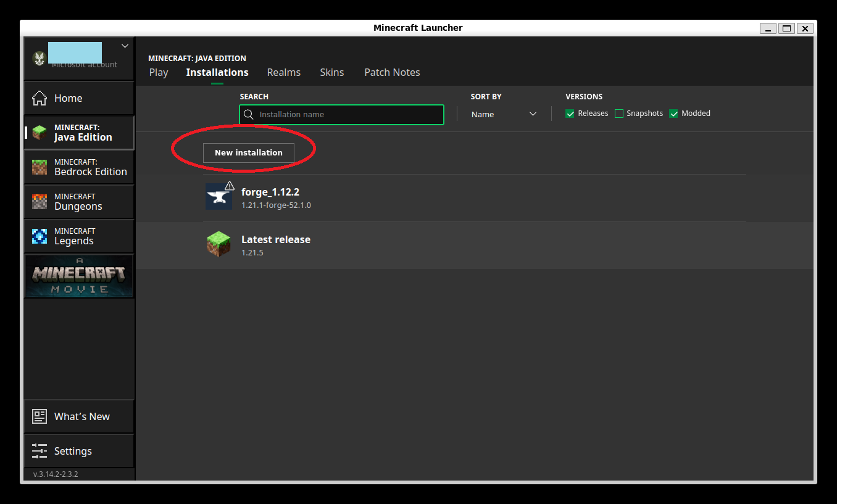Viewport: 853px width, 504px height.
Task: Select the Installations tab
Action: pos(217,72)
